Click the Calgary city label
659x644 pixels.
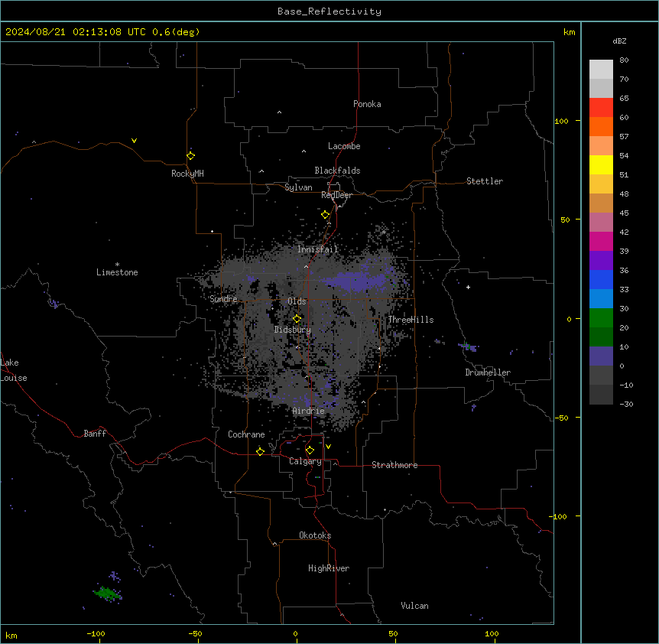305,461
